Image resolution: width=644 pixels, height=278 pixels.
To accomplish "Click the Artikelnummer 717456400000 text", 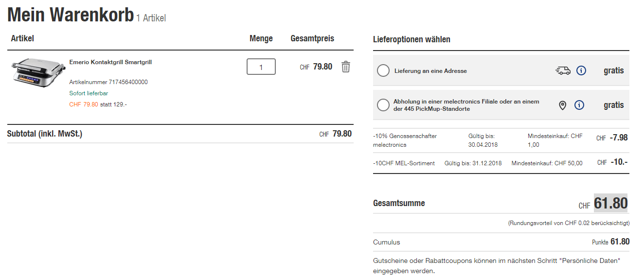I will tap(108, 82).
